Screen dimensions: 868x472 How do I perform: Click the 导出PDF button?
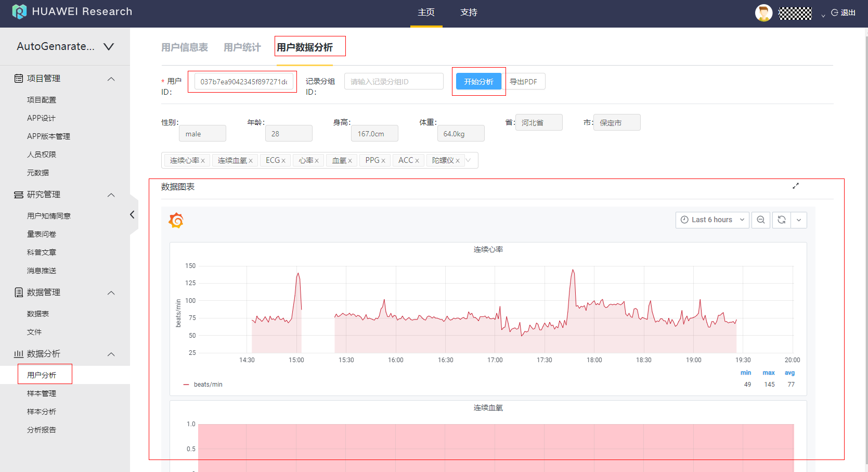pos(524,82)
